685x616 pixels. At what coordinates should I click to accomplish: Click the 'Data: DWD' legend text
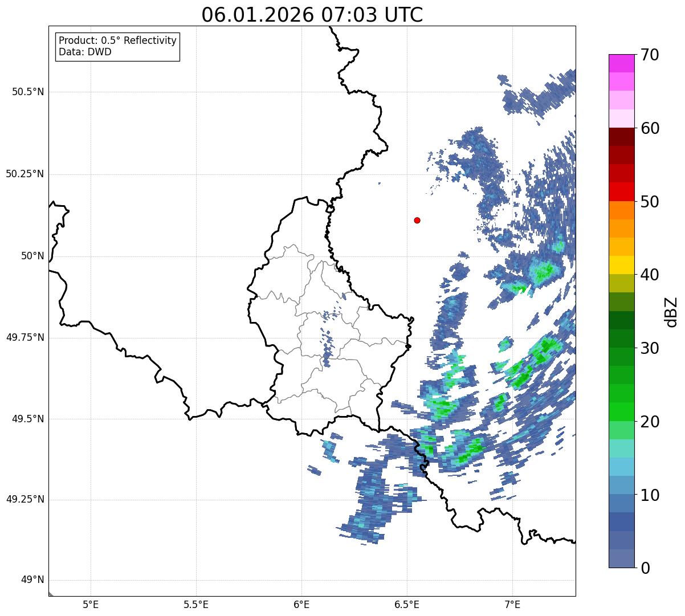point(85,52)
